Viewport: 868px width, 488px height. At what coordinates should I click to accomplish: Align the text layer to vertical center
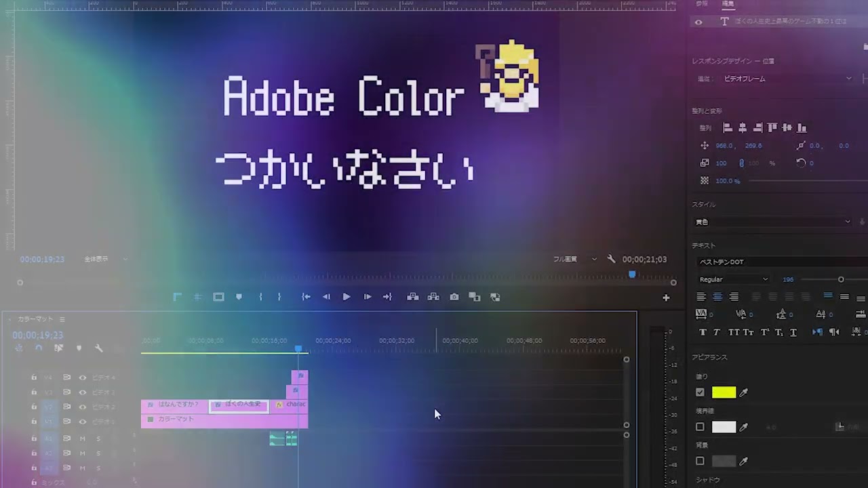pos(787,127)
